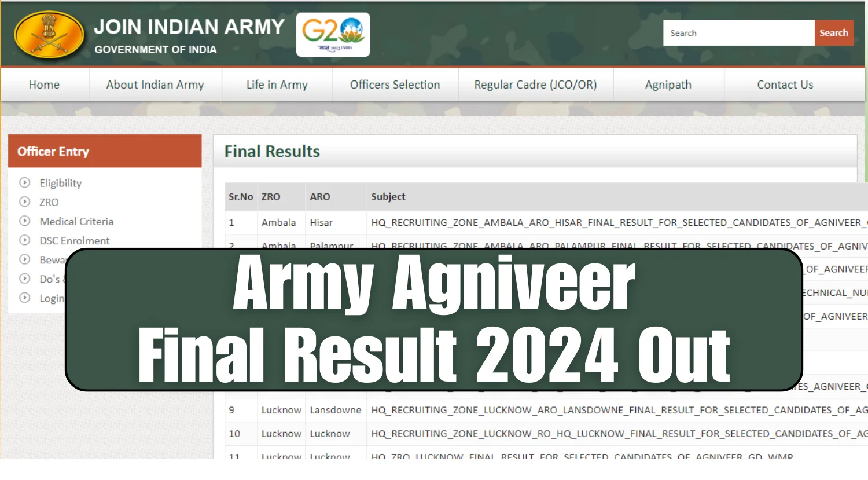Click the bullet icon beside Medical Criteria
This screenshot has width=868, height=480.
(x=24, y=221)
